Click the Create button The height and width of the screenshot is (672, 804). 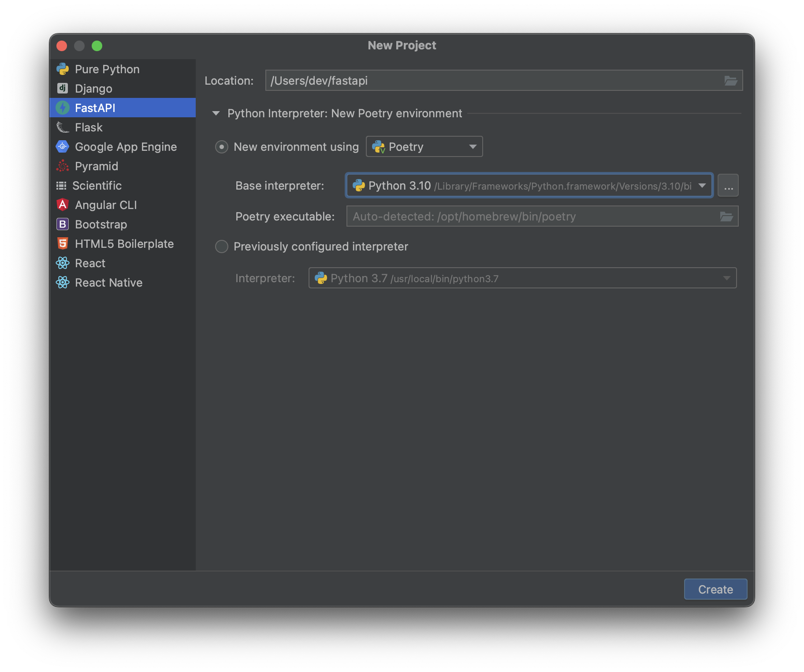715,590
